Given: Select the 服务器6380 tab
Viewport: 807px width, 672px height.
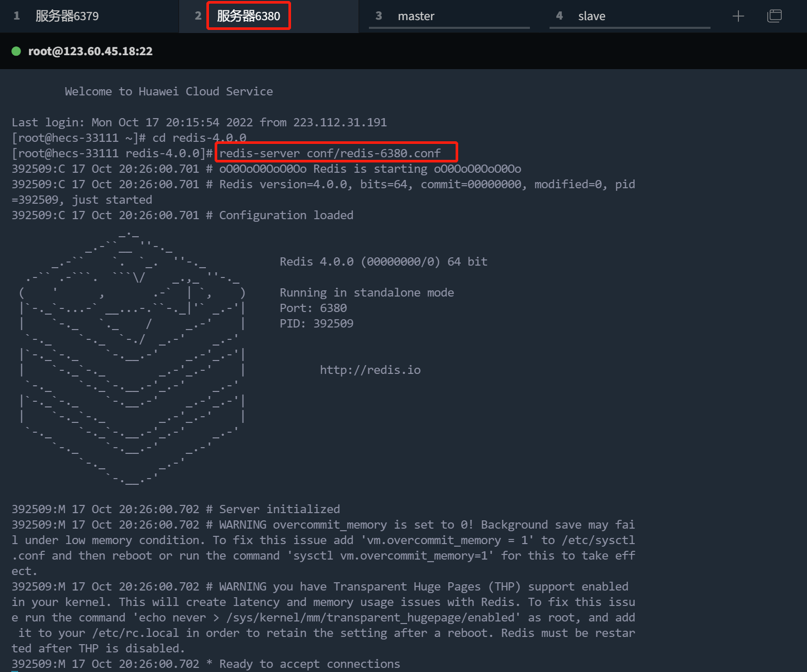Looking at the screenshot, I should (x=248, y=17).
